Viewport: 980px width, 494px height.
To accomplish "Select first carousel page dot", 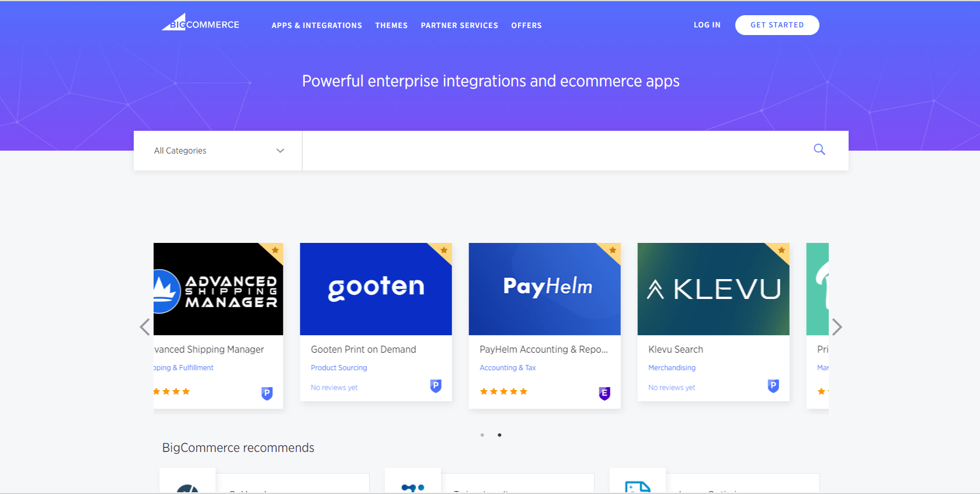I will [x=482, y=435].
